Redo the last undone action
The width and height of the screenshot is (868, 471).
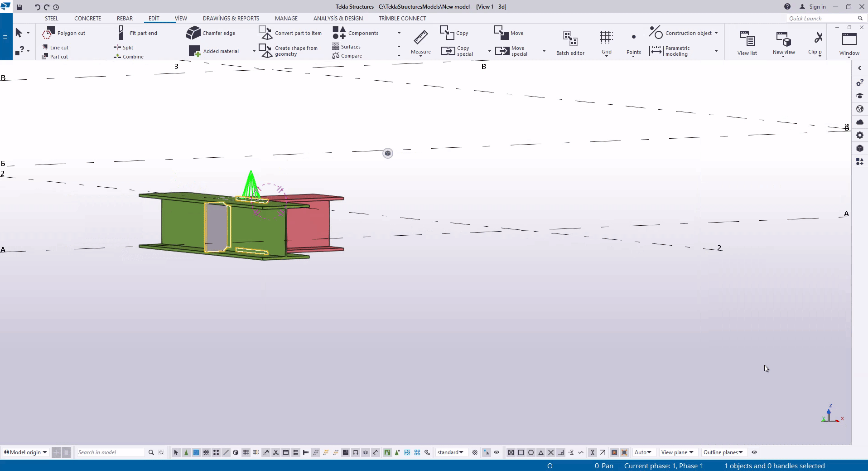point(46,7)
